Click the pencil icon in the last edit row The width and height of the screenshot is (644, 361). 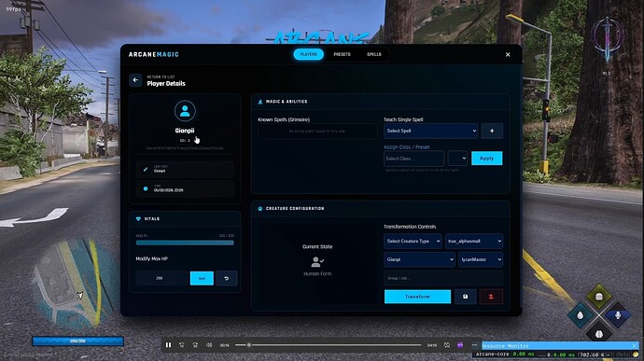[x=146, y=169]
